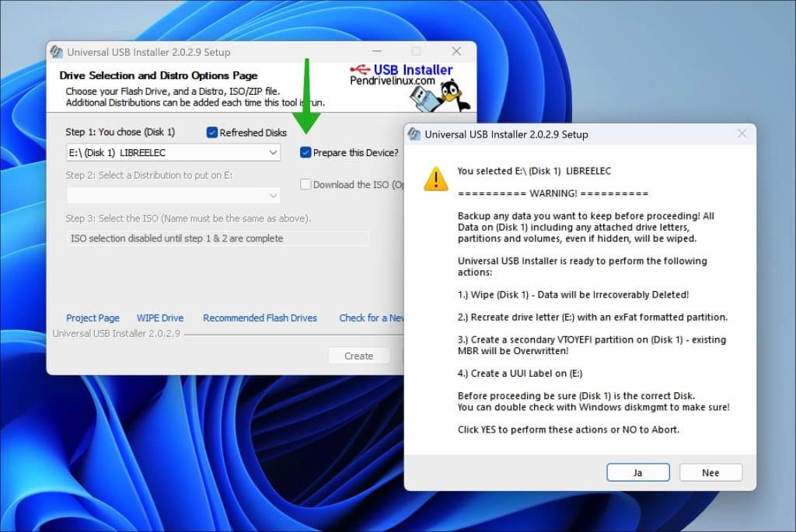Image resolution: width=796 pixels, height=532 pixels.
Task: Enable the Download the ISO checkbox
Action: (x=305, y=184)
